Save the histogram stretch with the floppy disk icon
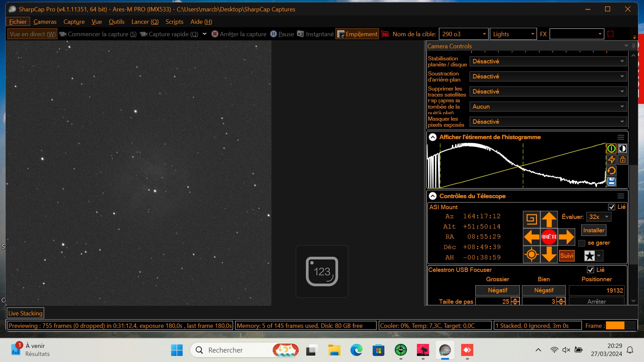644x362 pixels. click(611, 182)
